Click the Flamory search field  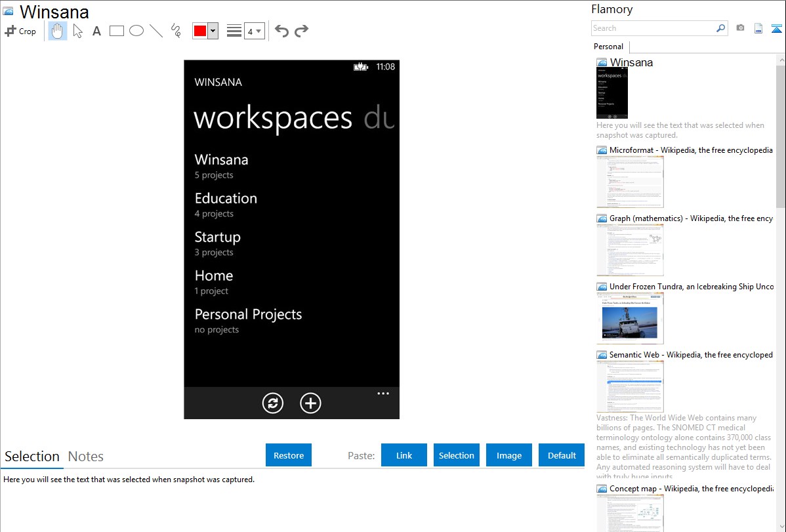tap(653, 28)
